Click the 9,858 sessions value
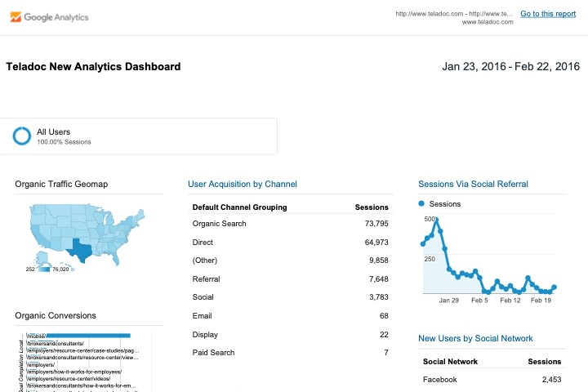 click(379, 261)
